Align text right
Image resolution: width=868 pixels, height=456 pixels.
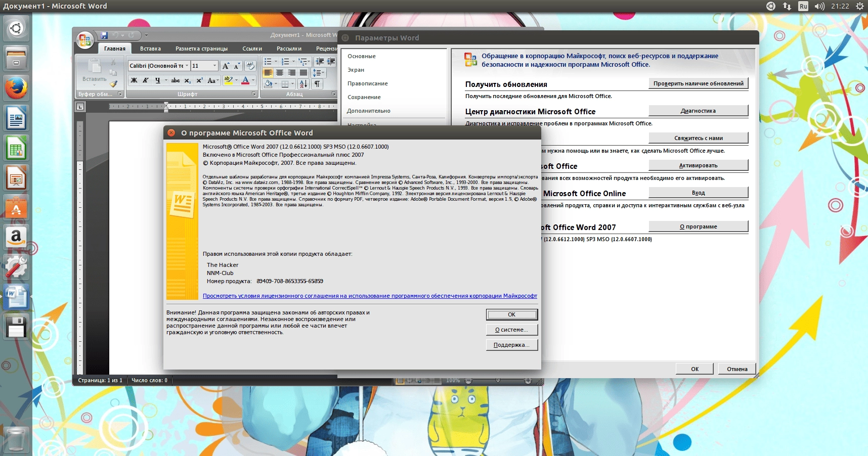(291, 73)
